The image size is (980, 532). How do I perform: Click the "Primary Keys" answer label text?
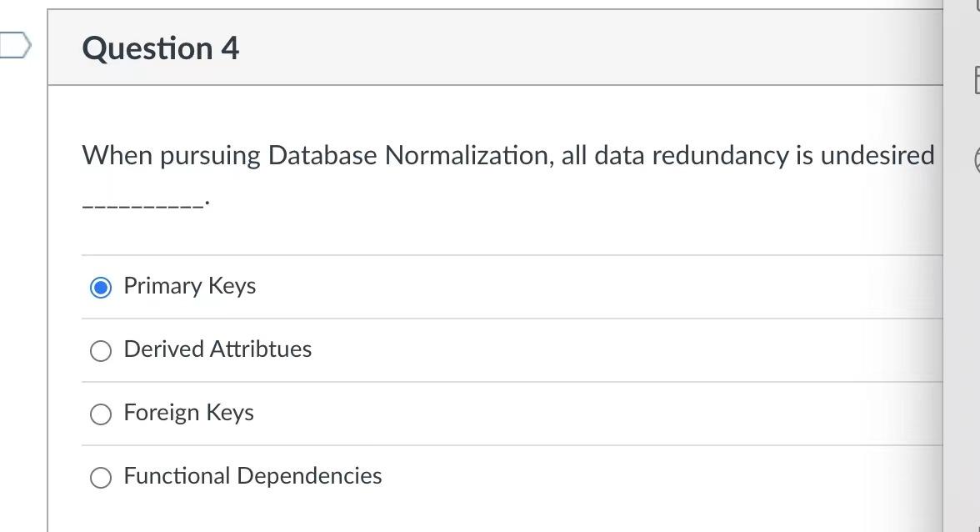click(x=189, y=286)
